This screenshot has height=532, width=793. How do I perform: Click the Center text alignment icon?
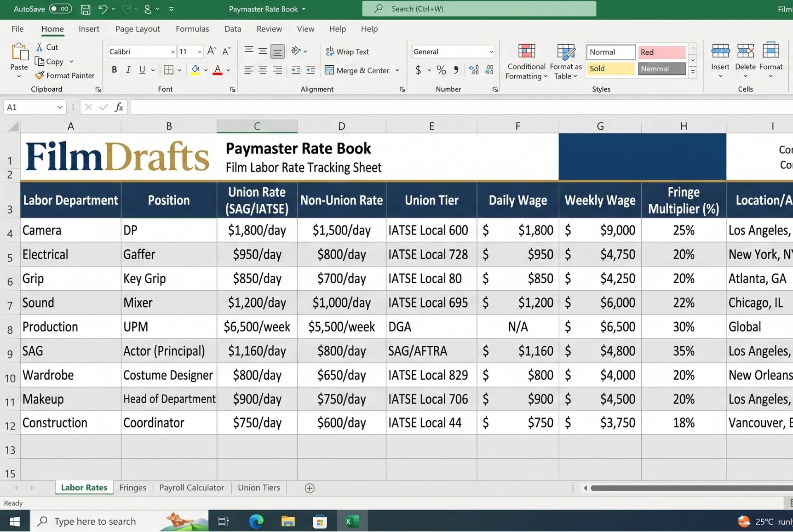click(x=263, y=70)
